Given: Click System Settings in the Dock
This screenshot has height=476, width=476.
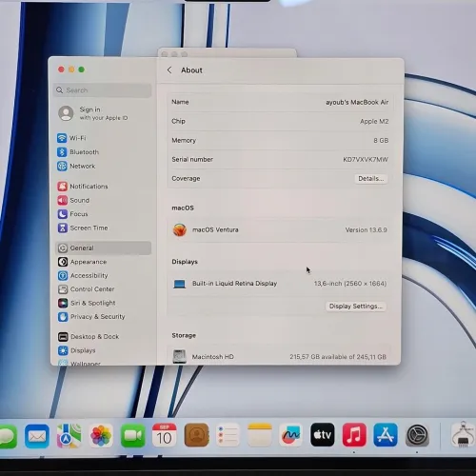Looking at the screenshot, I should [417, 435].
